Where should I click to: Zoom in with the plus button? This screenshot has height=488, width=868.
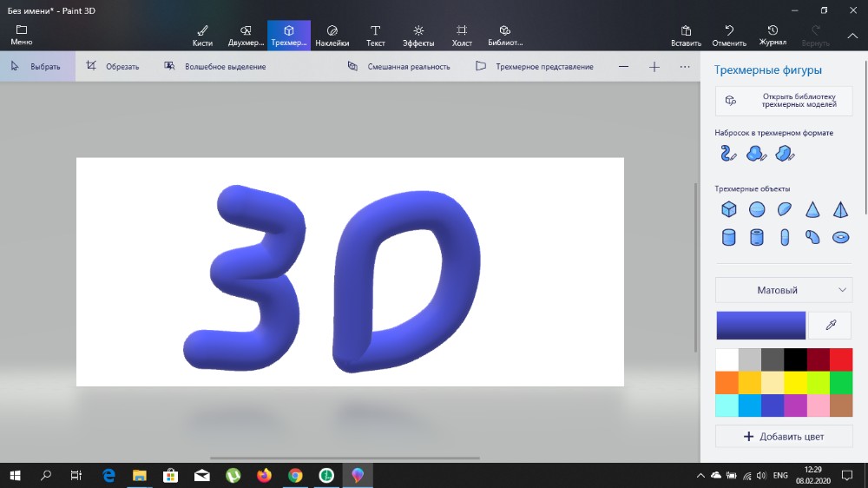[654, 67]
